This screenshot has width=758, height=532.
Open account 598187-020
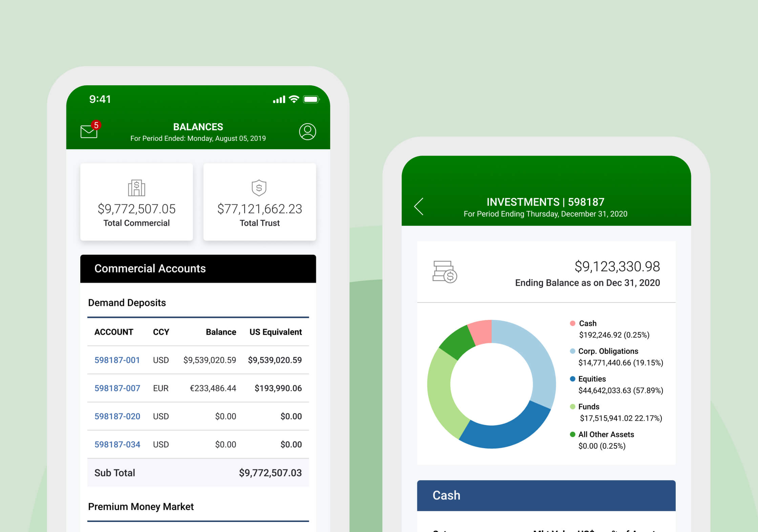[117, 416]
